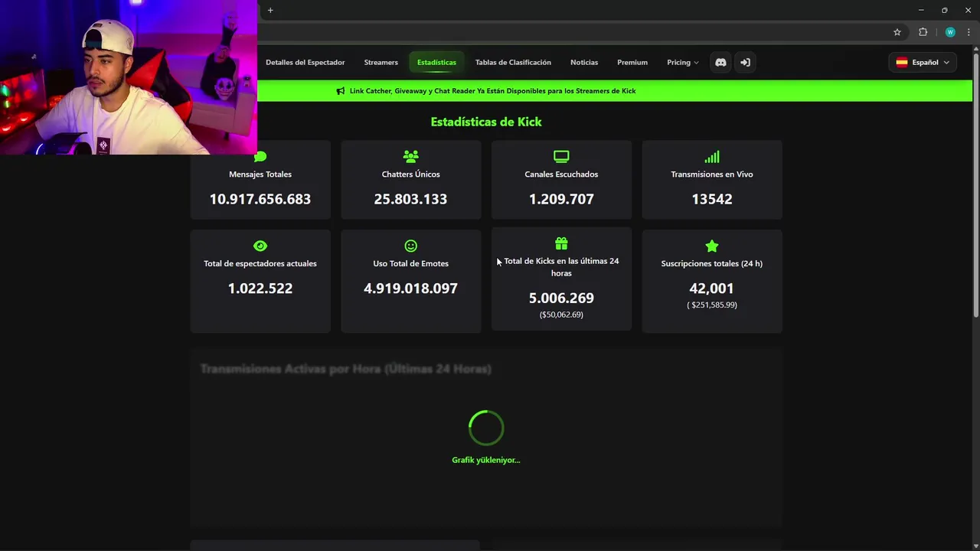Open Chrome three-dot menu
Screen dimensions: 980x551
tap(969, 32)
